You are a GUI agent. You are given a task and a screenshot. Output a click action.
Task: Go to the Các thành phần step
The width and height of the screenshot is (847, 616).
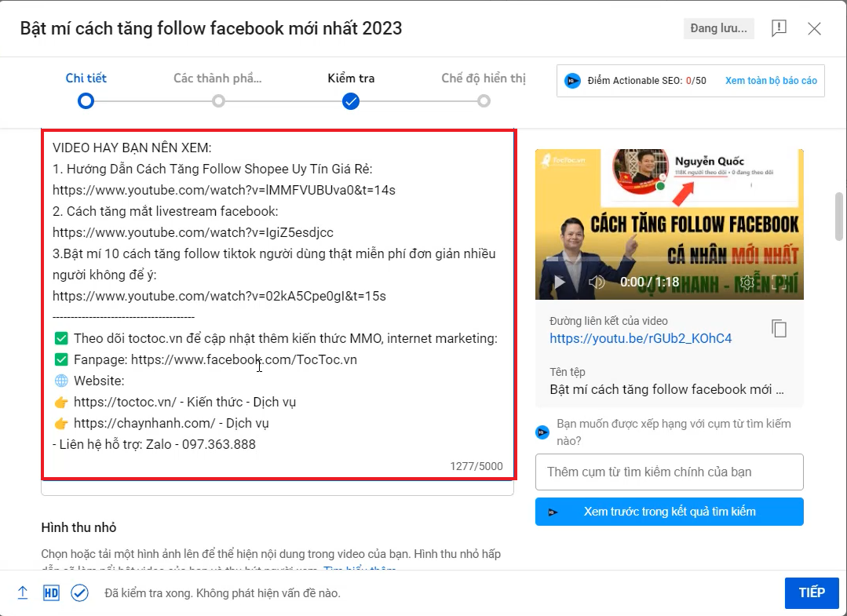pyautogui.click(x=218, y=100)
